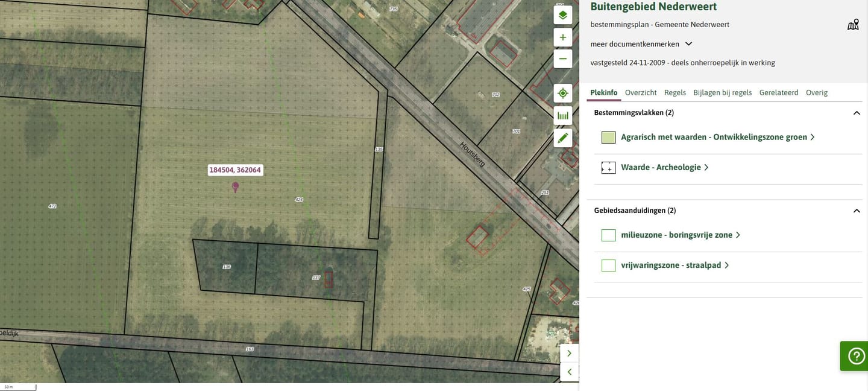Click the right arrow panel toggle
The image size is (868, 391).
point(569,353)
